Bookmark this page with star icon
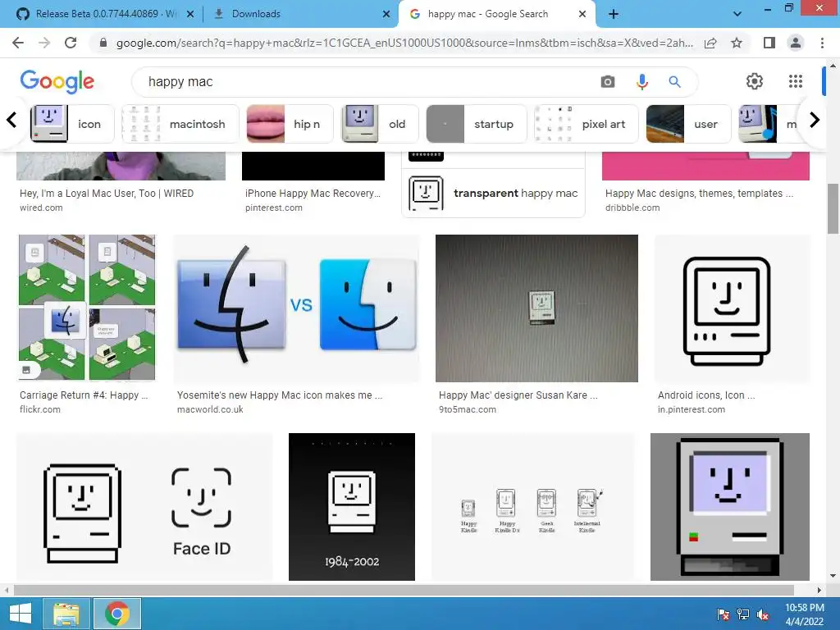840x630 pixels. pyautogui.click(x=737, y=43)
